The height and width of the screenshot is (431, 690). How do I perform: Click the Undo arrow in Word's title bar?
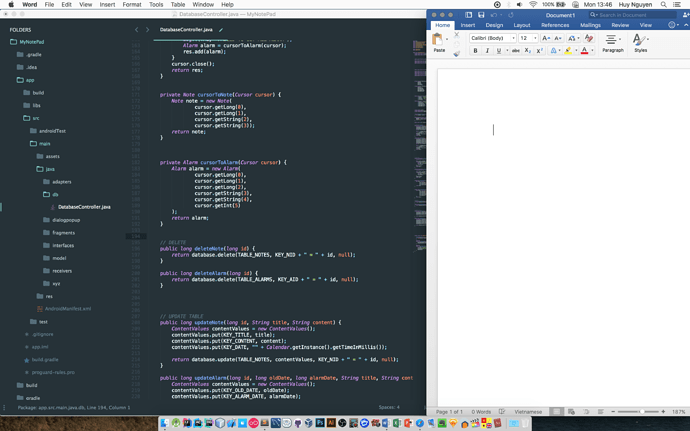(x=494, y=15)
